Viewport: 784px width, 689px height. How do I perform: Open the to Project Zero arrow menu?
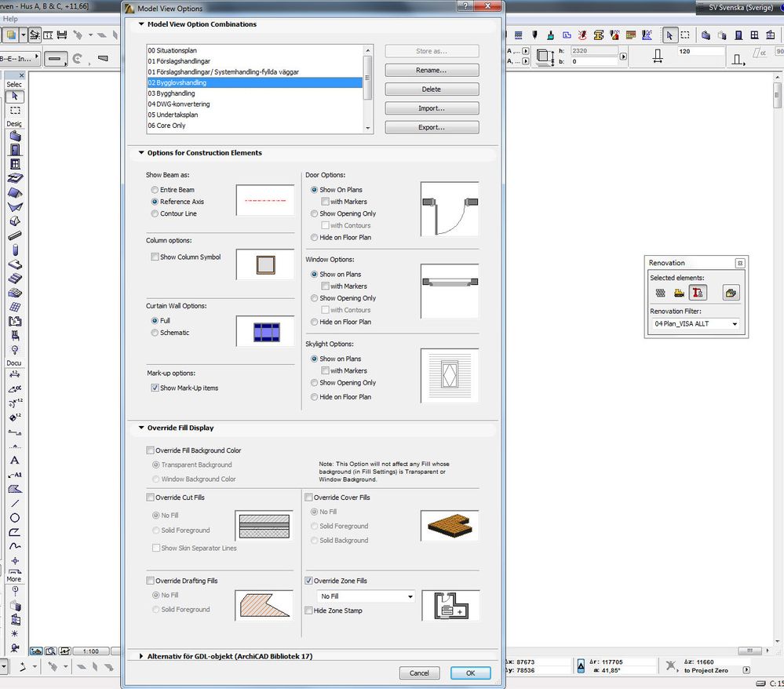(x=746, y=670)
